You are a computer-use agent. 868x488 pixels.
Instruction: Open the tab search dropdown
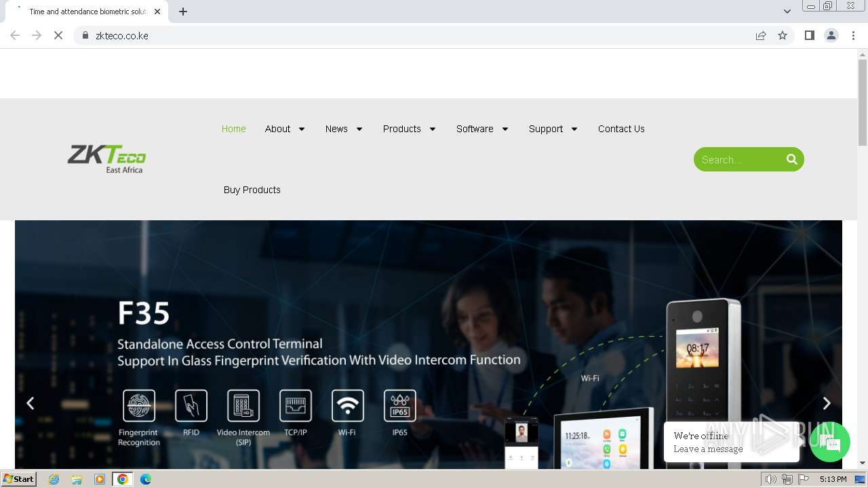(x=787, y=11)
